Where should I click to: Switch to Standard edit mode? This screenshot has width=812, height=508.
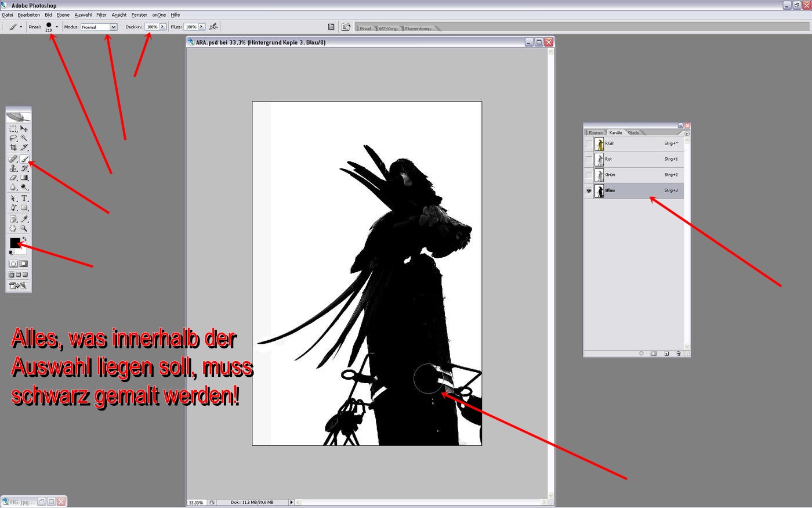coord(13,263)
